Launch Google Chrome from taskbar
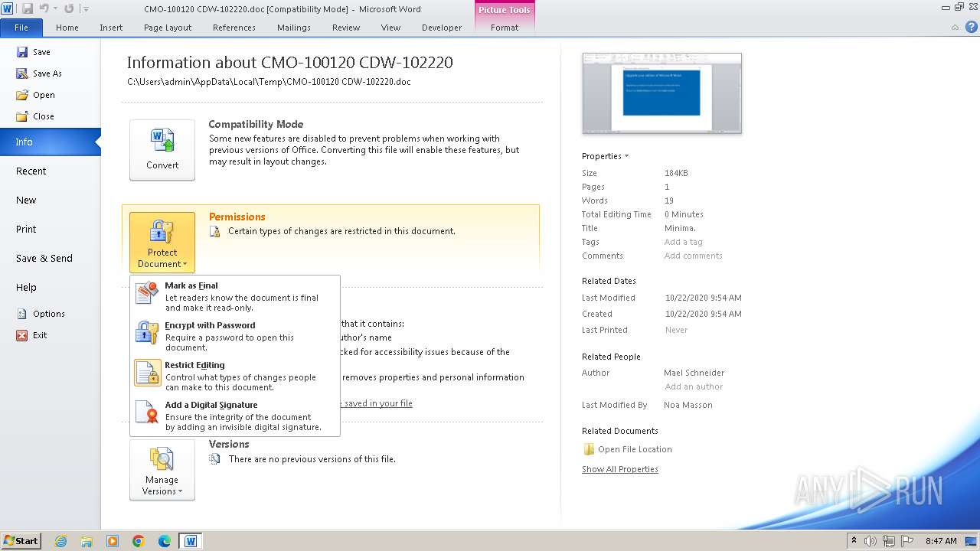980x551 pixels. tap(139, 541)
